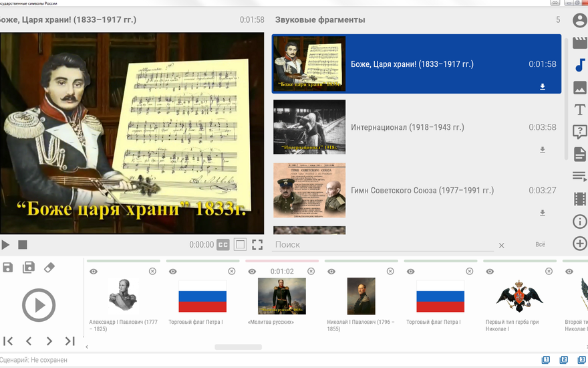Click the scenario timeline horizontal scrollbar
The image size is (588, 368).
point(238,347)
